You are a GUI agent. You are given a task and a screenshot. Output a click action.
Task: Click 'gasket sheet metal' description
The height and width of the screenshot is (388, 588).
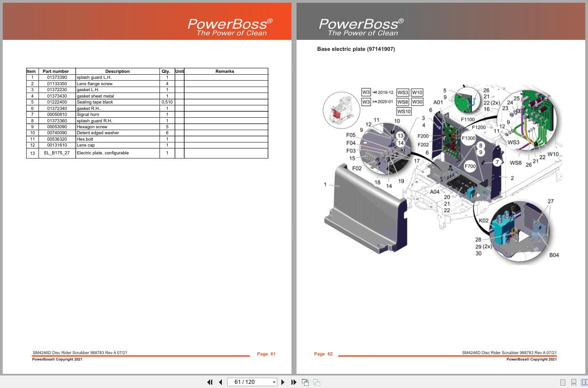(95, 96)
